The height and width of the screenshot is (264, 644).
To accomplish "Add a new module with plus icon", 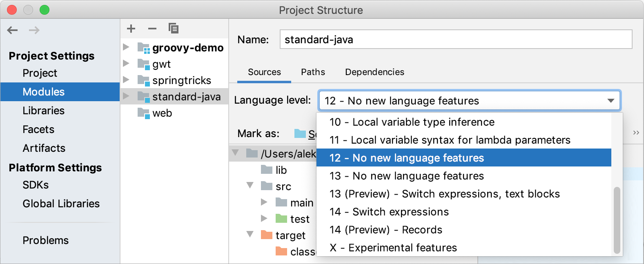I will 131,29.
